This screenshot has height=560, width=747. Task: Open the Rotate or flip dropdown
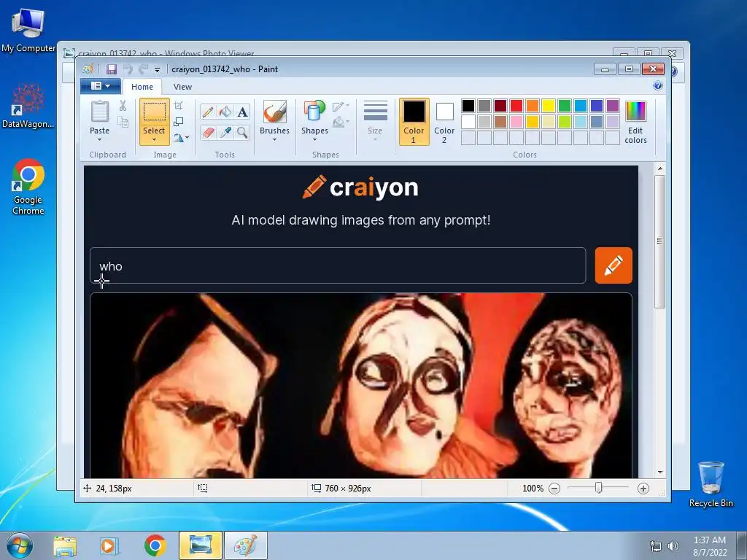(x=181, y=138)
